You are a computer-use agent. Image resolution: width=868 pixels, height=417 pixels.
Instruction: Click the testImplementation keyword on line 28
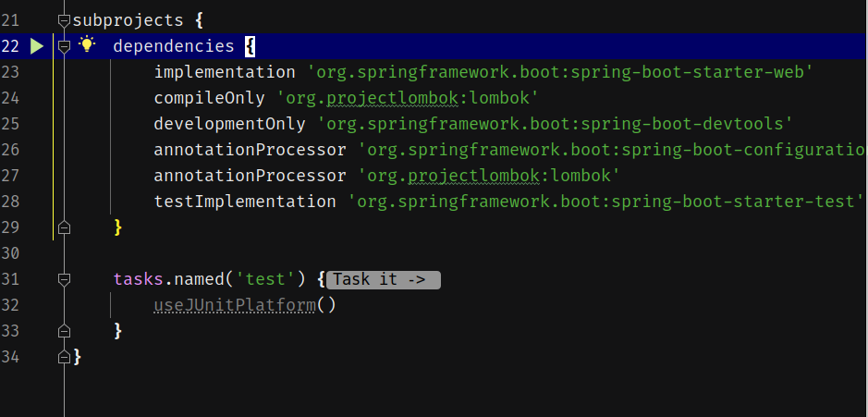click(245, 202)
